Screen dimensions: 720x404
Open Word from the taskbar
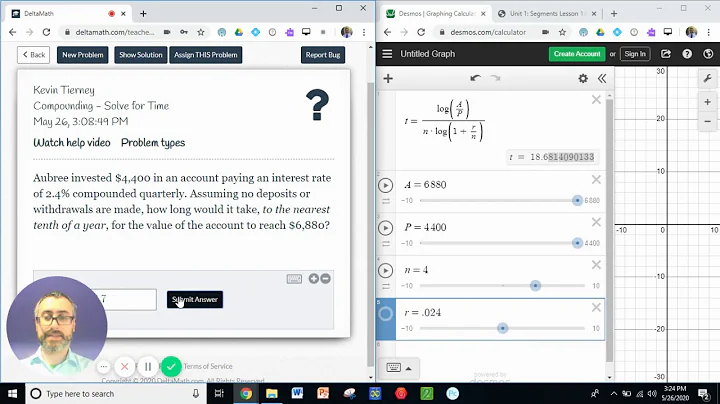(x=297, y=393)
